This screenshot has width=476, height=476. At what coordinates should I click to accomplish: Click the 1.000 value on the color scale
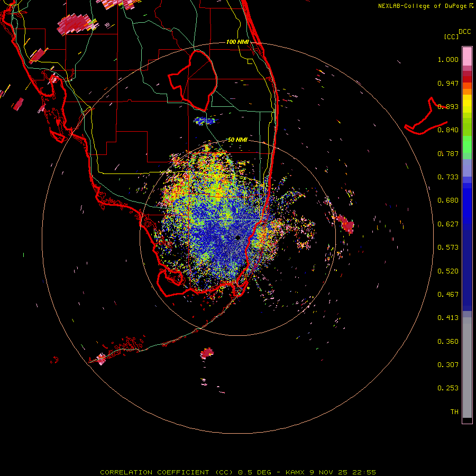click(x=448, y=59)
